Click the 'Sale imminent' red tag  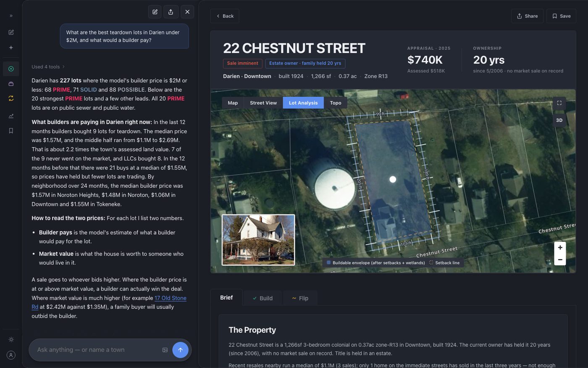(243, 64)
